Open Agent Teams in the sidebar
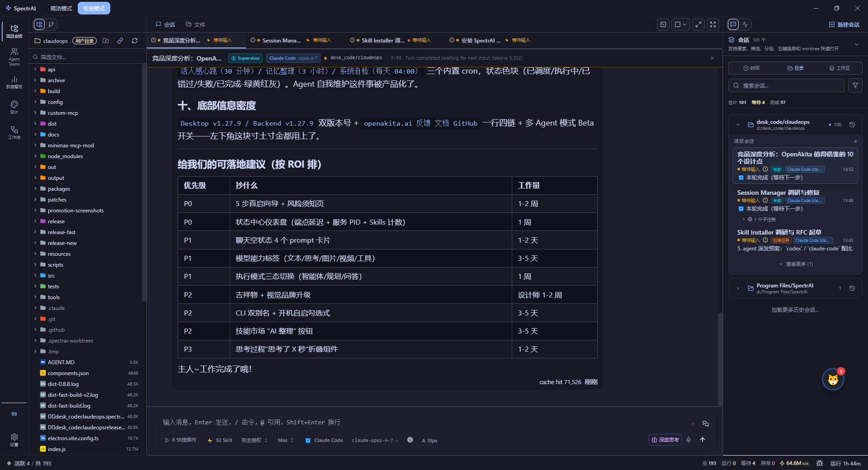The width and height of the screenshot is (868, 470). 14,57
